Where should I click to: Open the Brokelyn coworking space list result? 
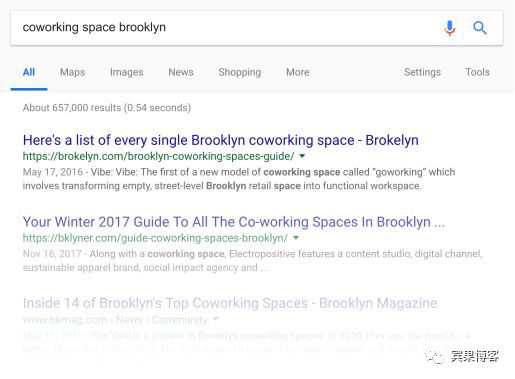(221, 140)
